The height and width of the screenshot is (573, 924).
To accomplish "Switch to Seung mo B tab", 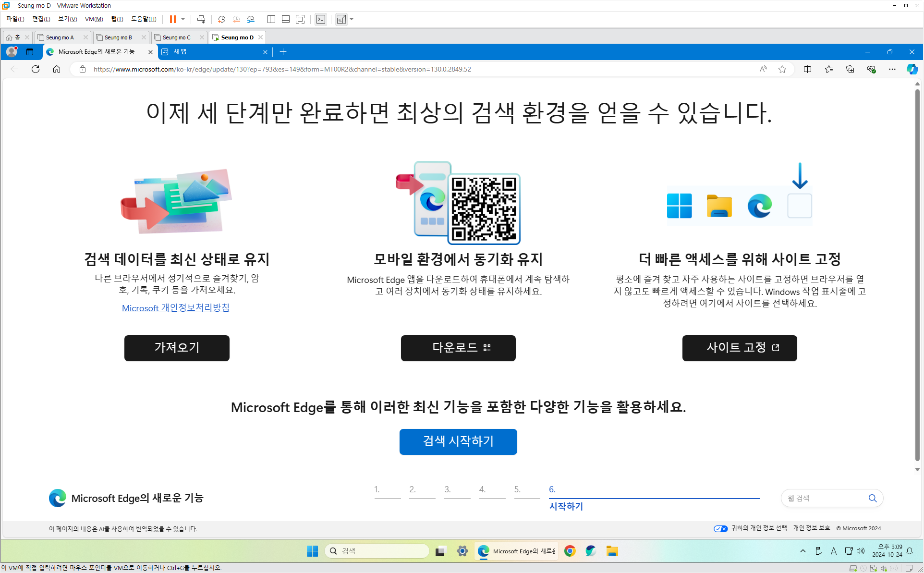I will (x=118, y=37).
